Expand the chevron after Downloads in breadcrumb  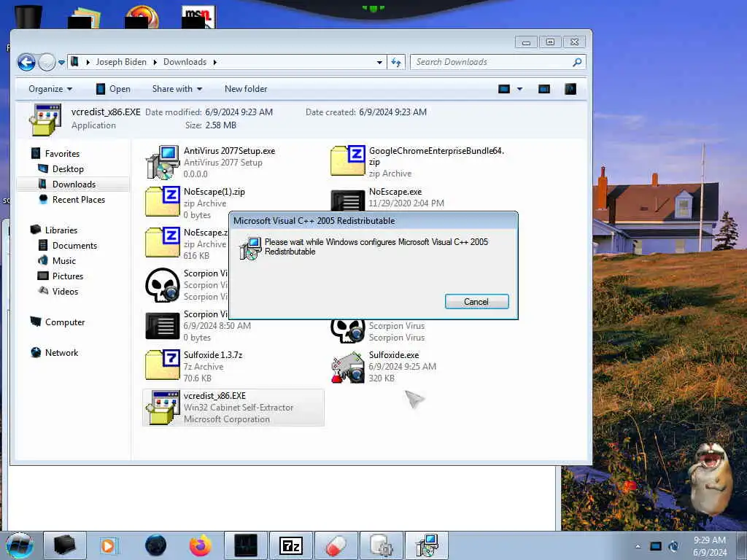(x=215, y=62)
